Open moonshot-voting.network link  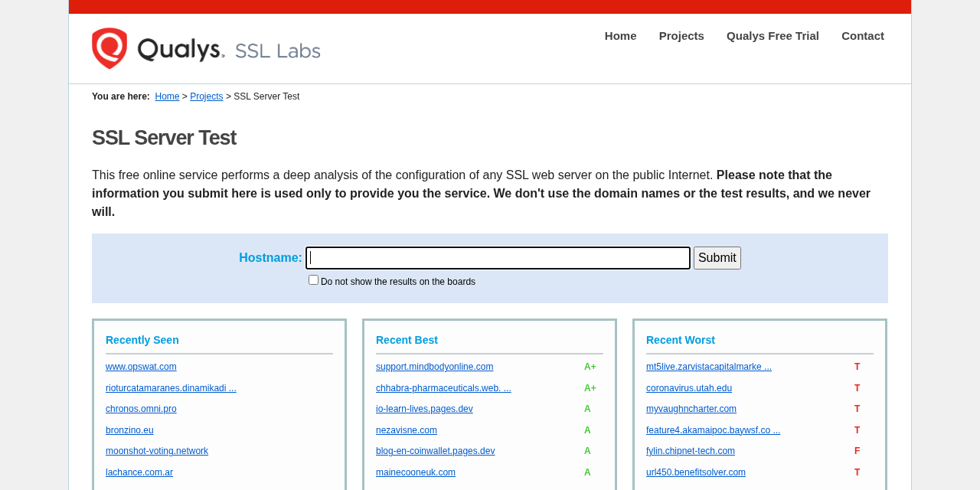tap(157, 451)
